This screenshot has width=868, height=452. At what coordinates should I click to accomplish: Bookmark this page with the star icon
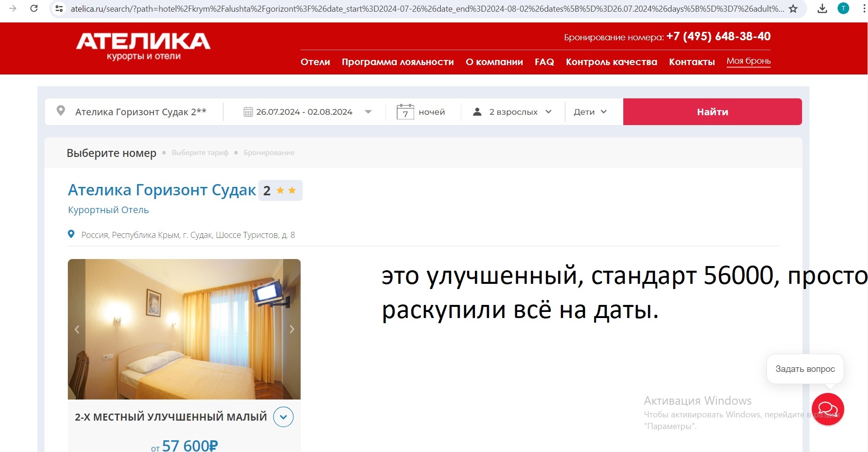tap(793, 8)
